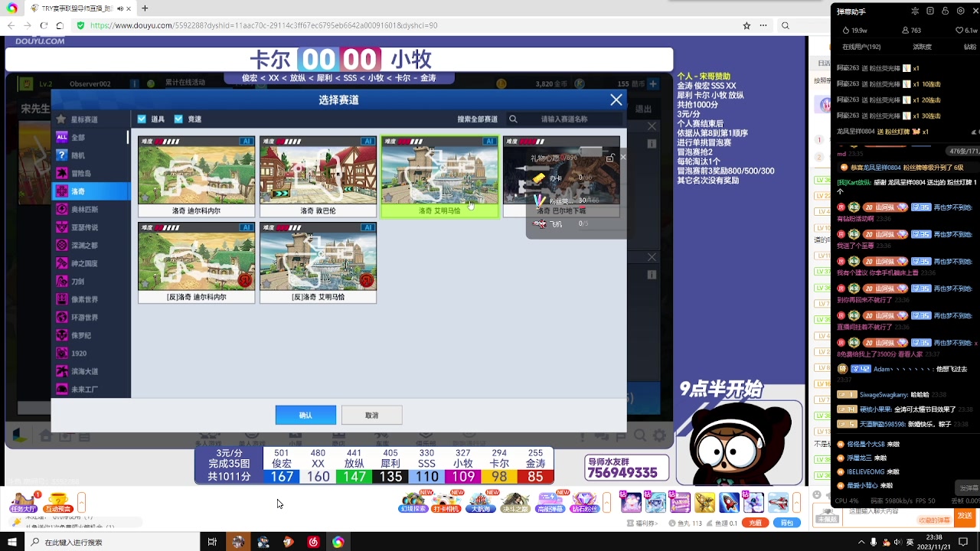Open Task View on the taskbar
This screenshot has height=551, width=980.
212,542
